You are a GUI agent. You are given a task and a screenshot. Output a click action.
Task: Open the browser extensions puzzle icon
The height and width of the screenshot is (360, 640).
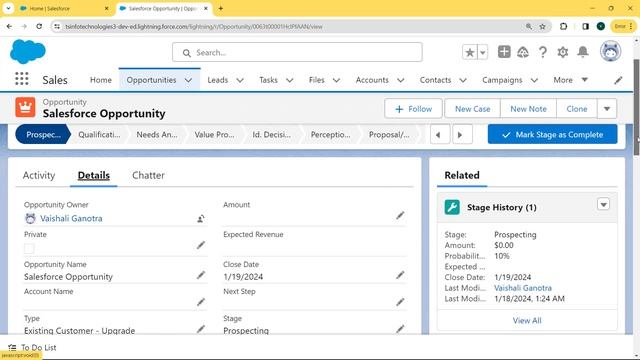[x=564, y=26]
